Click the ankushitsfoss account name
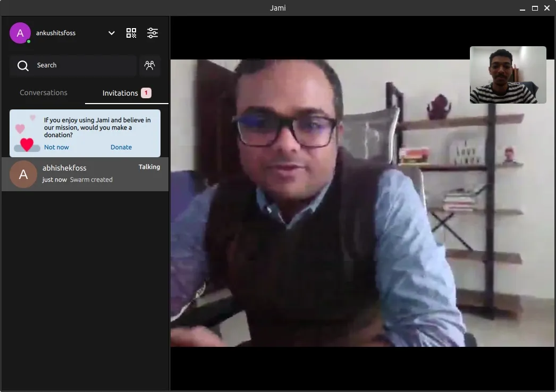Image resolution: width=556 pixels, height=392 pixels. tap(56, 33)
